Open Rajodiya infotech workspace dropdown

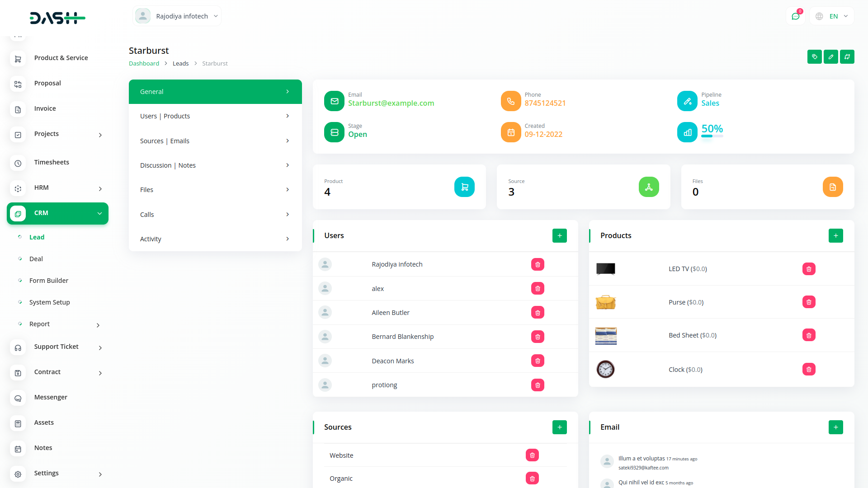(177, 16)
